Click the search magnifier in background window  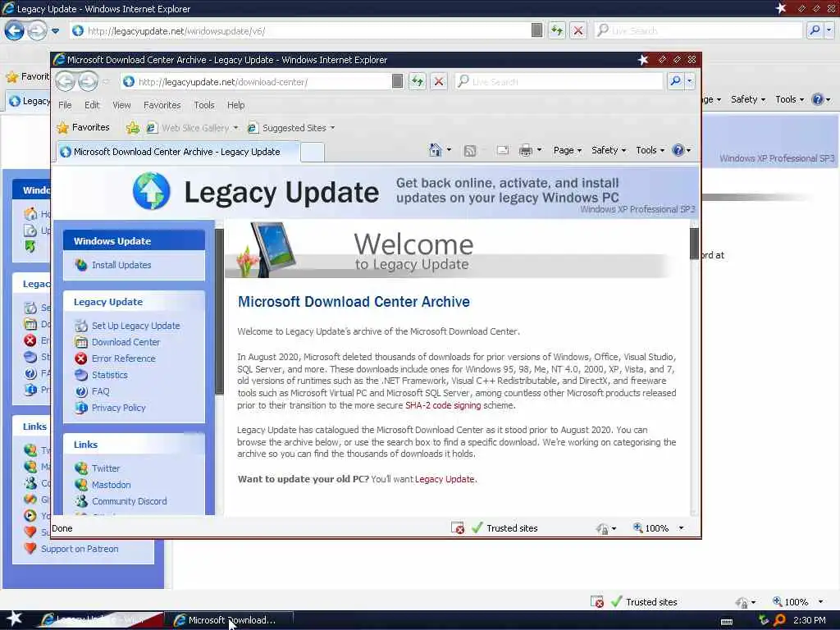point(815,30)
